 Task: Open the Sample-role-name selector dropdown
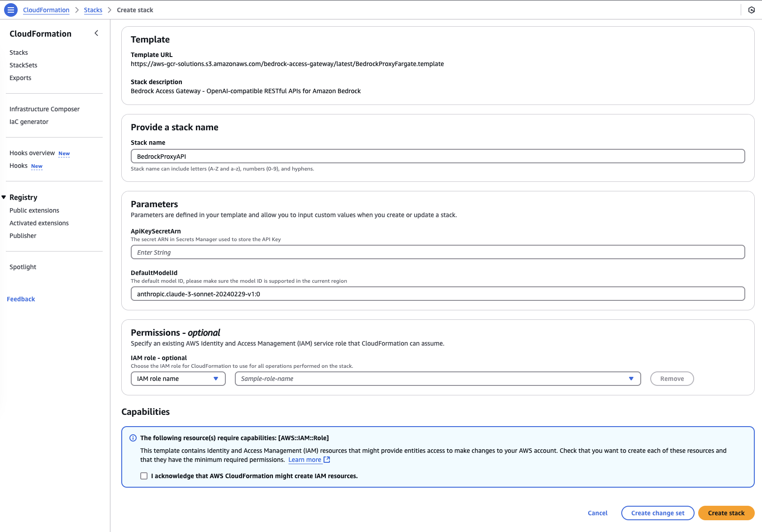coord(438,379)
